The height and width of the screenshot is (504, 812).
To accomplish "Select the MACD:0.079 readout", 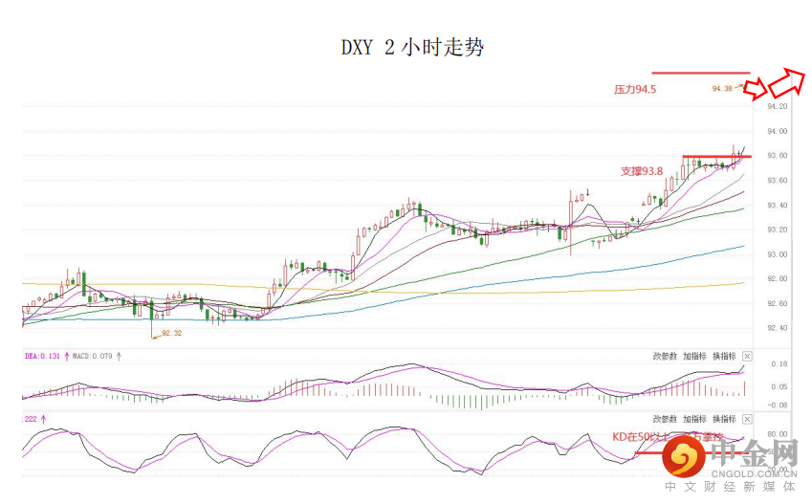I will [92, 357].
